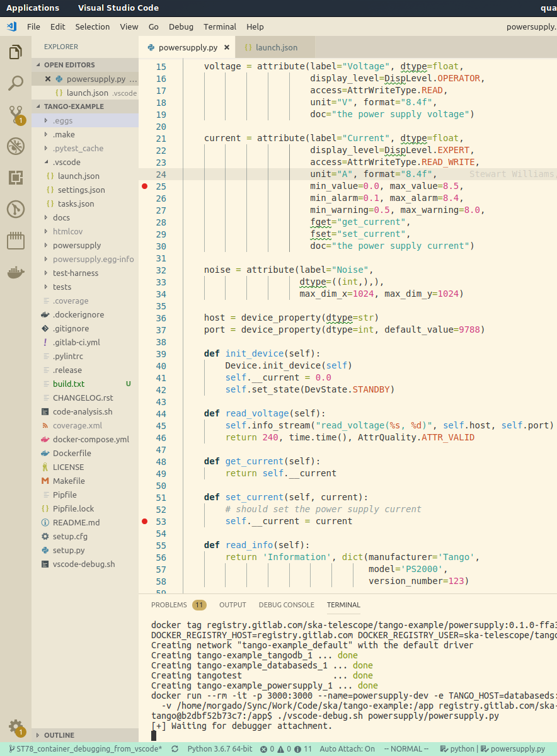Remove the breakpoint on line 53
The height and width of the screenshot is (756, 557).
[145, 521]
